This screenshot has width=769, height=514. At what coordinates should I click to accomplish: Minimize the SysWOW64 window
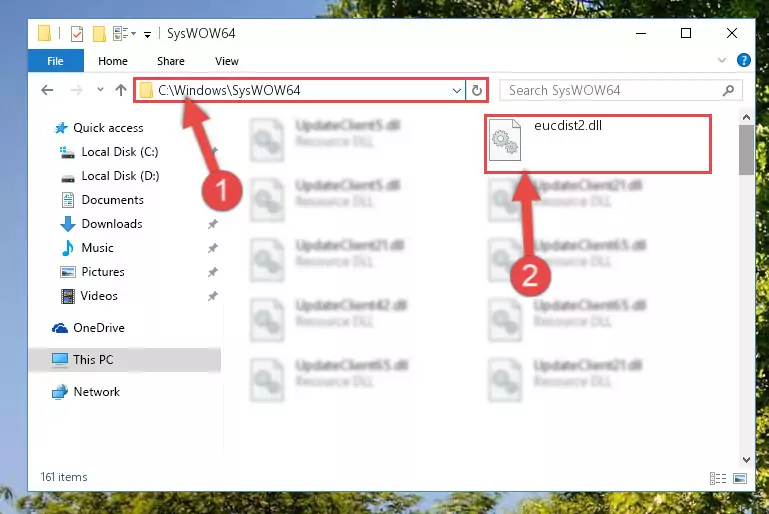[641, 33]
